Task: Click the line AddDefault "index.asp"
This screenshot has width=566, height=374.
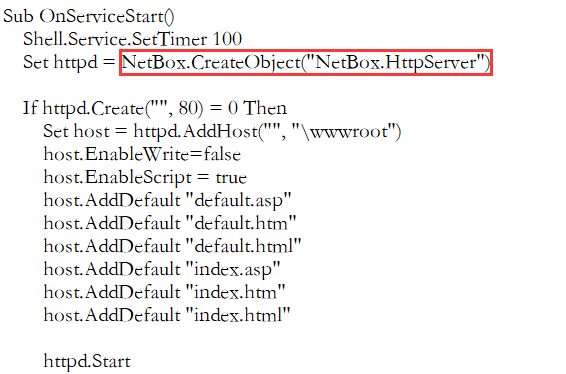Action: pos(162,269)
